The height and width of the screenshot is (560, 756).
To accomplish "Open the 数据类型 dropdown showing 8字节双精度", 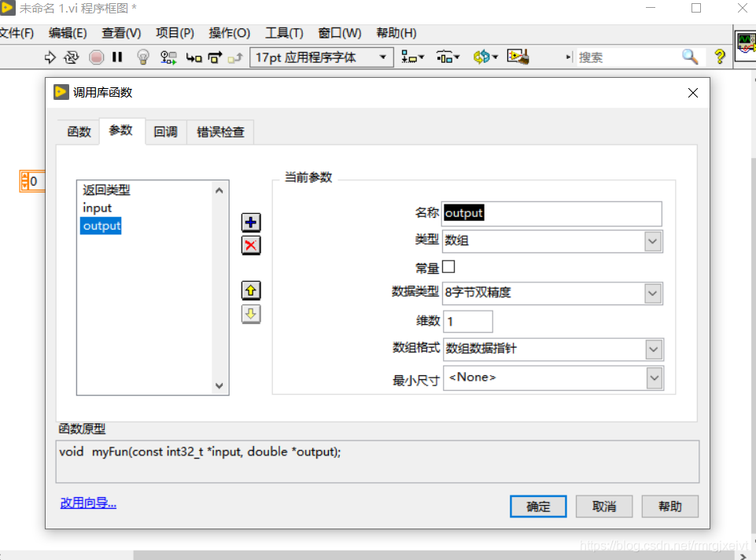I will [552, 293].
